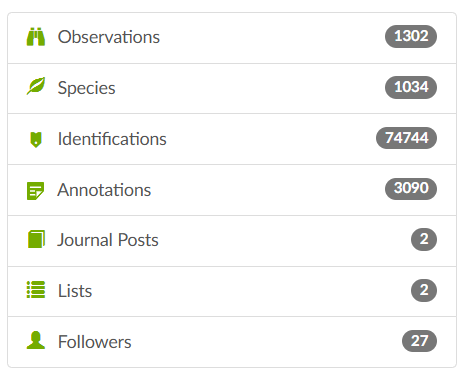Click the Journal Posts book icon
Image resolution: width=463 pixels, height=384 pixels.
[x=36, y=239]
